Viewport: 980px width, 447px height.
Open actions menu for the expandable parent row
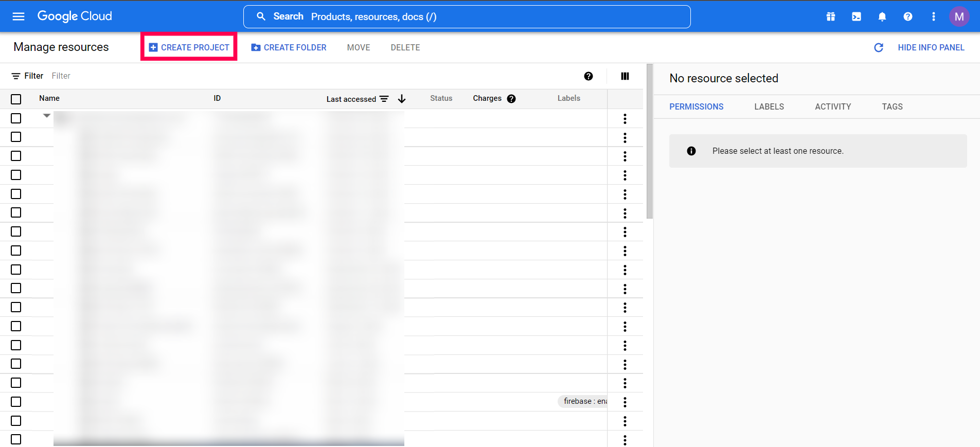click(625, 119)
